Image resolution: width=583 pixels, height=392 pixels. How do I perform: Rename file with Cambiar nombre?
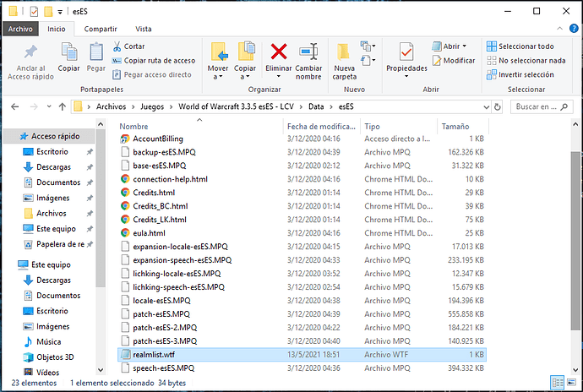pos(308,62)
